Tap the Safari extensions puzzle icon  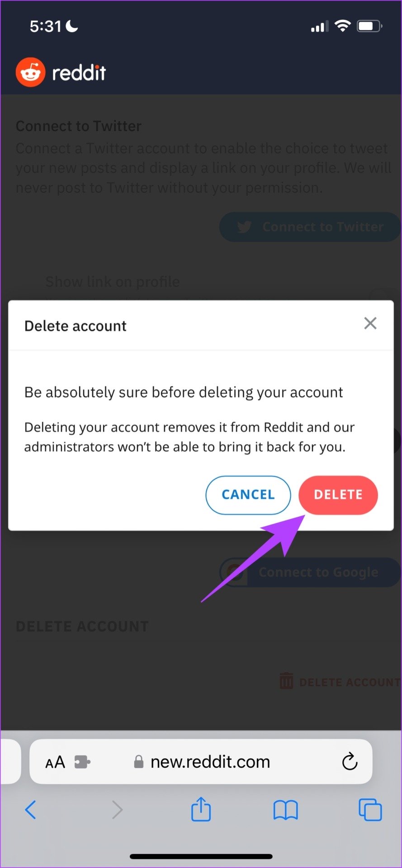pyautogui.click(x=82, y=762)
